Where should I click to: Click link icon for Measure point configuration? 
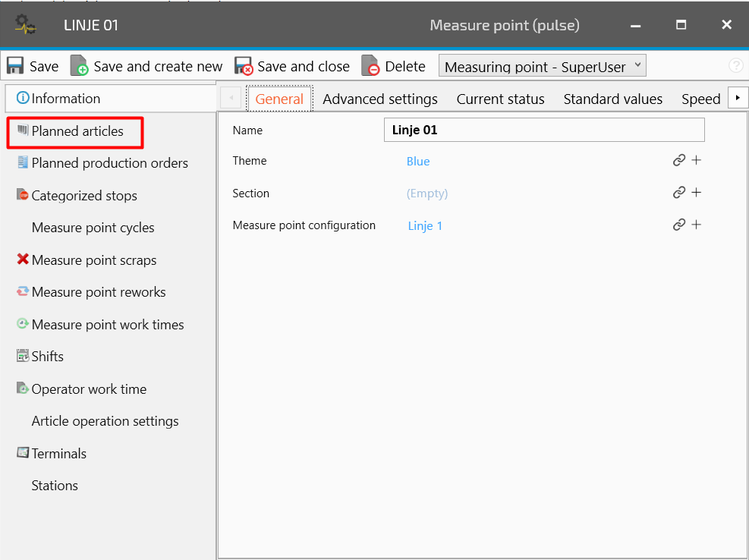click(679, 225)
